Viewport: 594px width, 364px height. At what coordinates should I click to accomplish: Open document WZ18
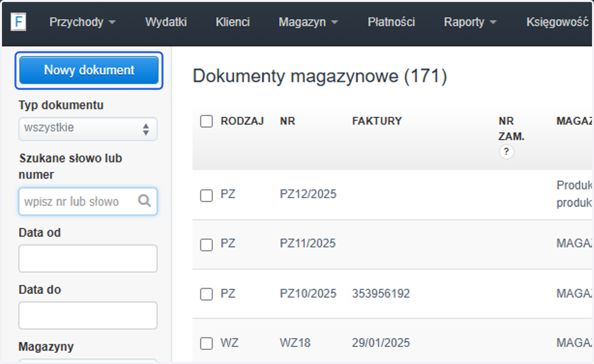[295, 342]
